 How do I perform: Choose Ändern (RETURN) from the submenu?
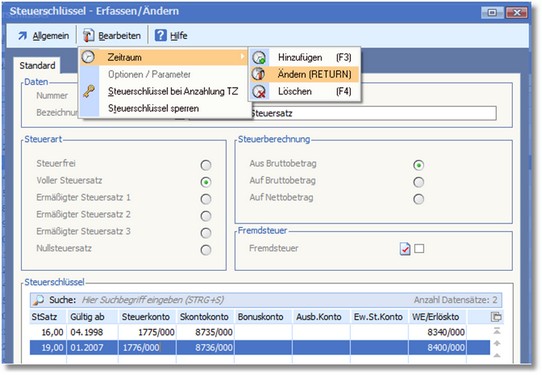[305, 74]
